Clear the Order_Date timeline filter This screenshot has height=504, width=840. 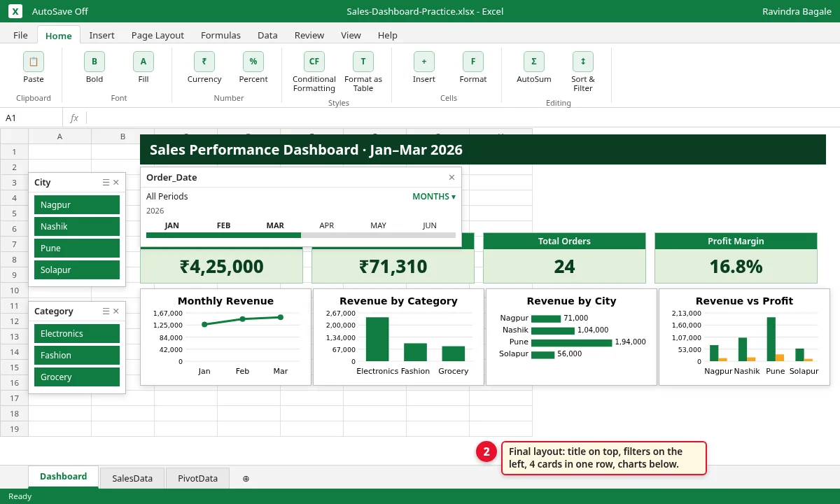click(451, 178)
